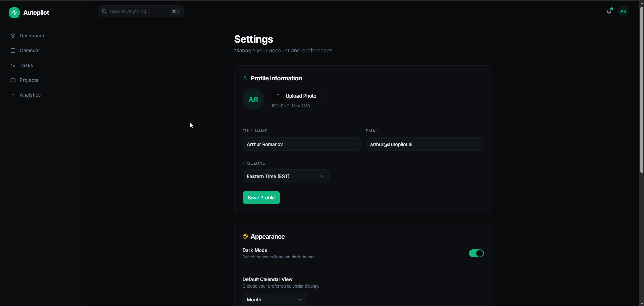The image size is (644, 306).
Task: Click the Search anything box
Action: coord(140,11)
